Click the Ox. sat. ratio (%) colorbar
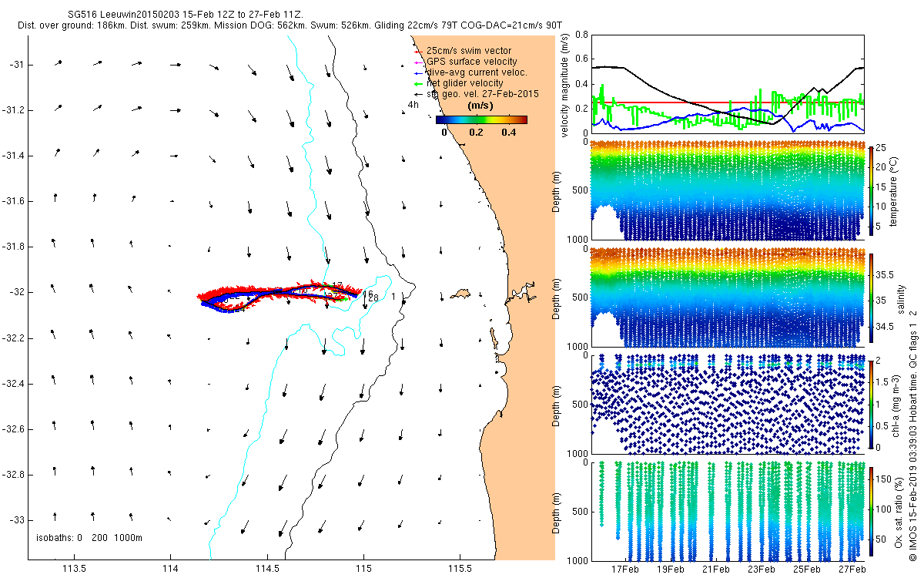 [871, 511]
